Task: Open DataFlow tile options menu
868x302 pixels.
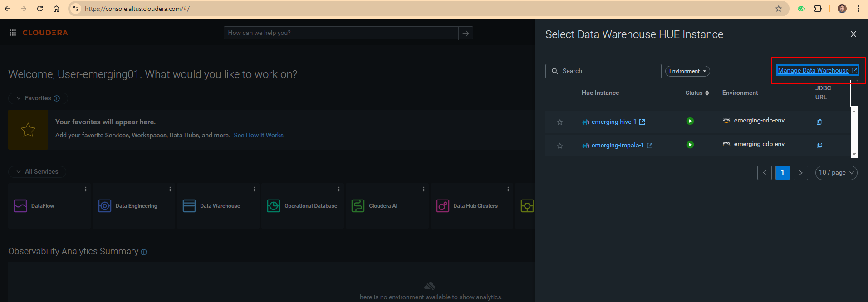Action: pos(86,189)
